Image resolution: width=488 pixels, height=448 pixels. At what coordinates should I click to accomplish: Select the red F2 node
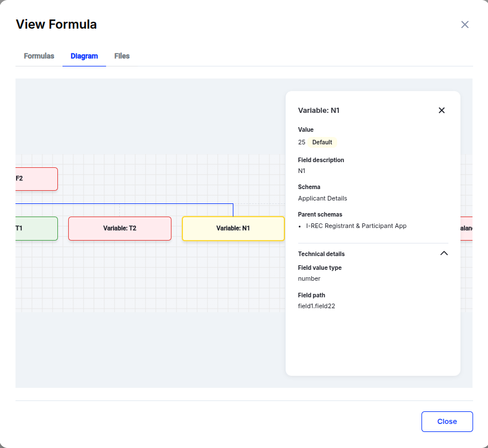tap(36, 179)
